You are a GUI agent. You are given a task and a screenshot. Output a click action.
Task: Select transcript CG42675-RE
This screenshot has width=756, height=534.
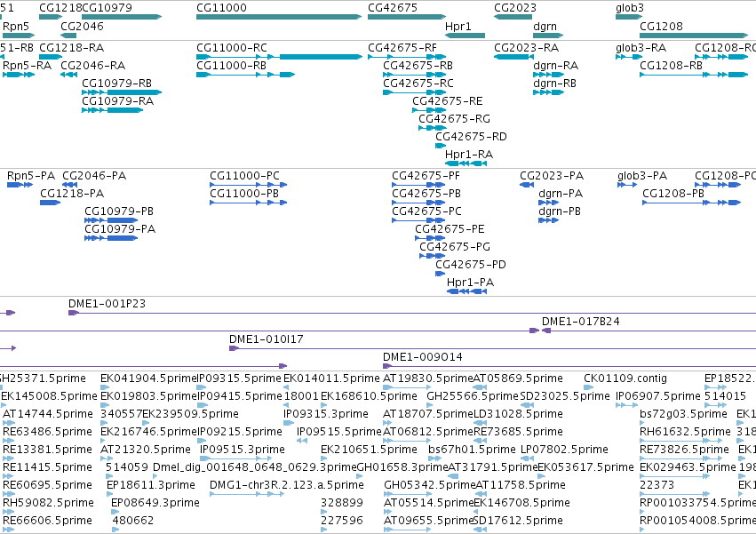(448, 100)
